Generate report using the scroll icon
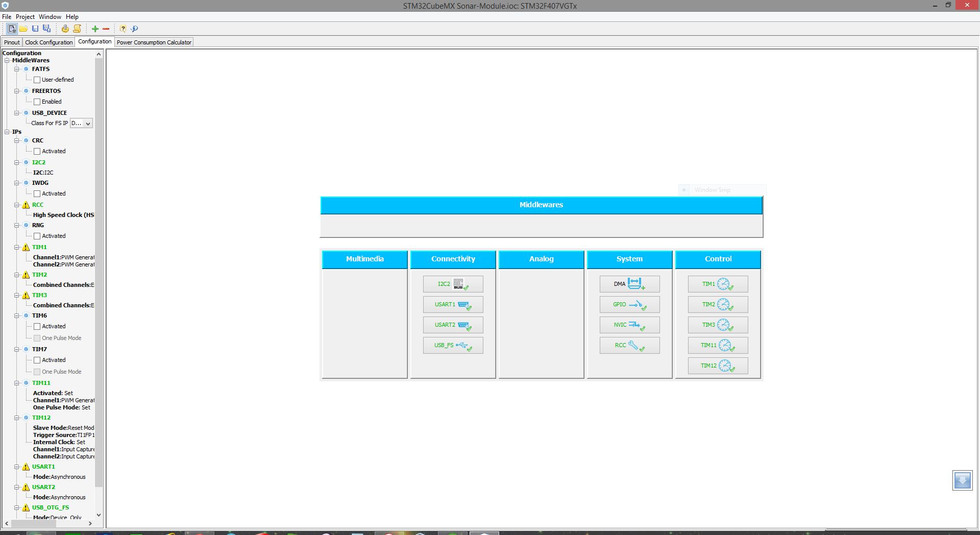The width and height of the screenshot is (980, 535). 77,29
